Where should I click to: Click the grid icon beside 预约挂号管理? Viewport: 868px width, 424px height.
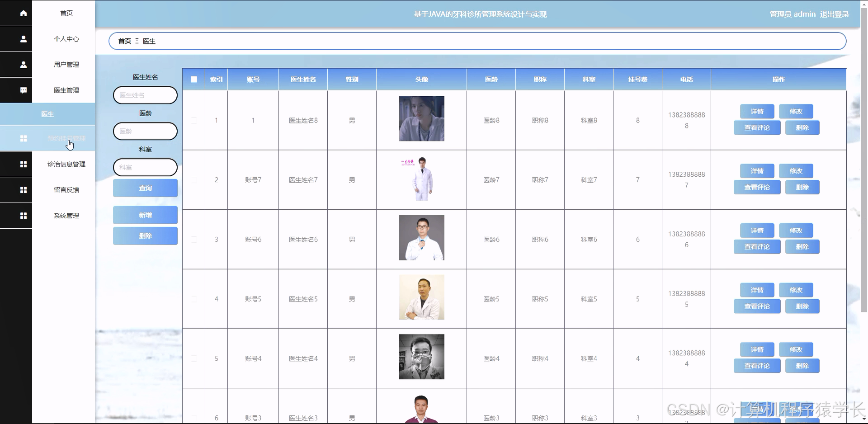(24, 138)
